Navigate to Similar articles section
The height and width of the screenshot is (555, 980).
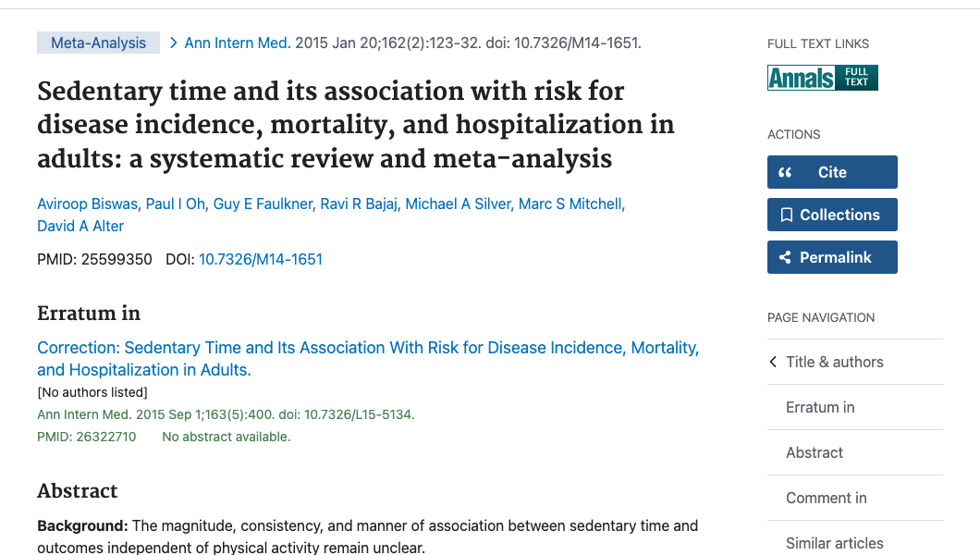coord(834,543)
